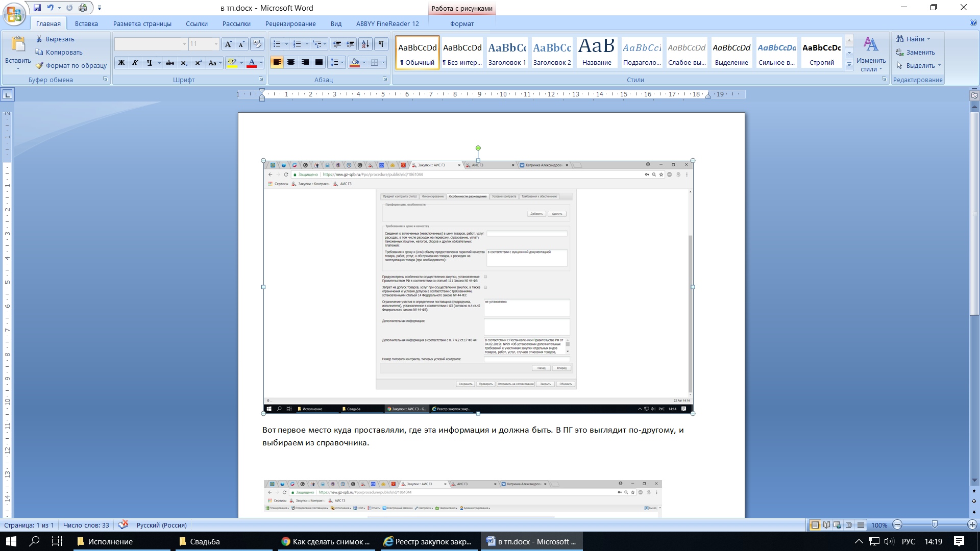Viewport: 980px width, 551px height.
Task: Decrease font size with shrink font icon
Action: click(x=242, y=44)
